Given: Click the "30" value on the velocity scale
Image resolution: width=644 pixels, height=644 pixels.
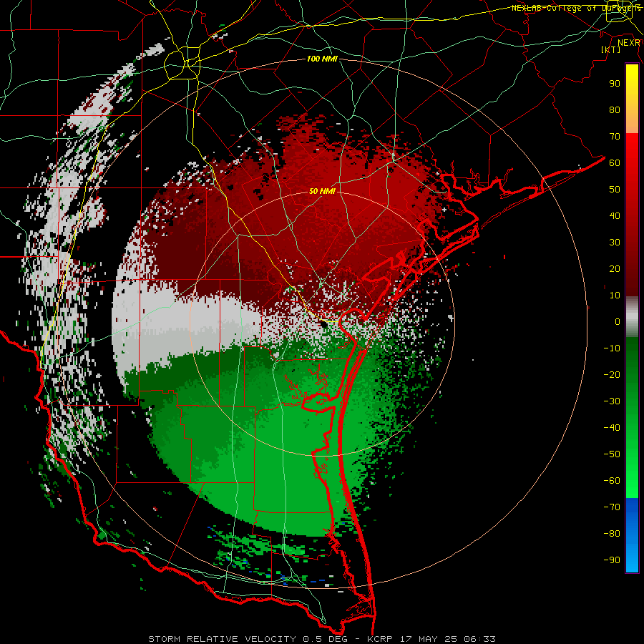Looking at the screenshot, I should click(x=615, y=243).
